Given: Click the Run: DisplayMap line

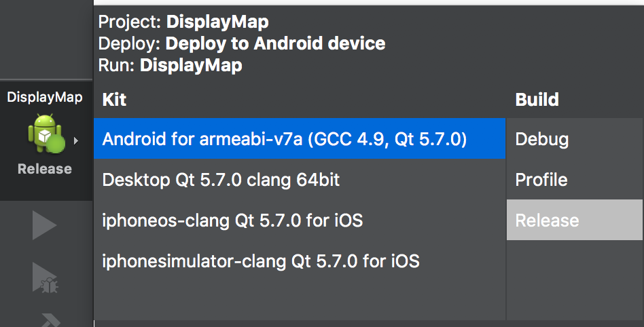Looking at the screenshot, I should point(170,66).
